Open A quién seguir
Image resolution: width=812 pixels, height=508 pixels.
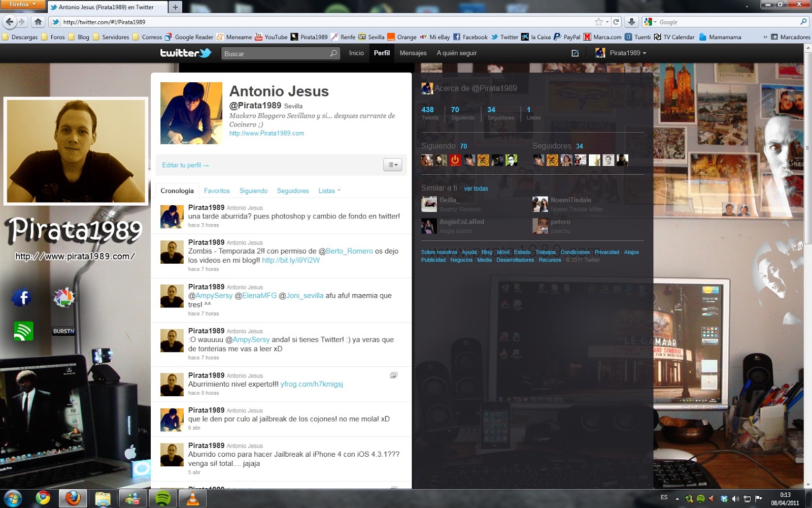point(457,53)
